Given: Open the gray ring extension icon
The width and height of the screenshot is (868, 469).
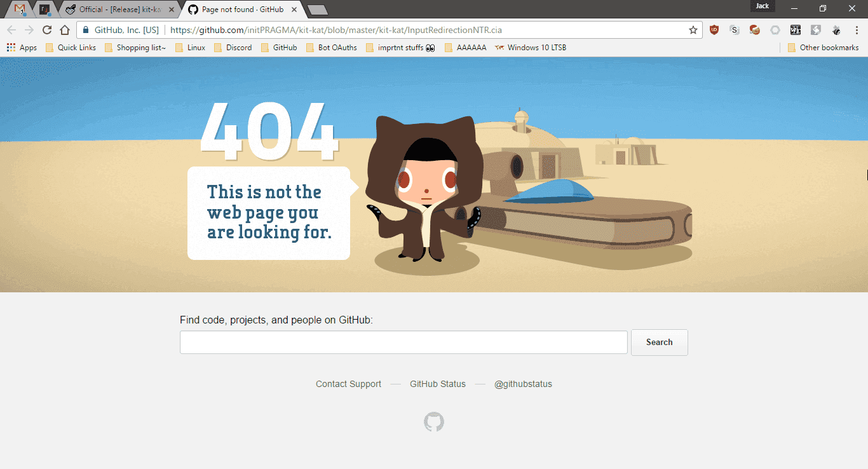Looking at the screenshot, I should 775,30.
